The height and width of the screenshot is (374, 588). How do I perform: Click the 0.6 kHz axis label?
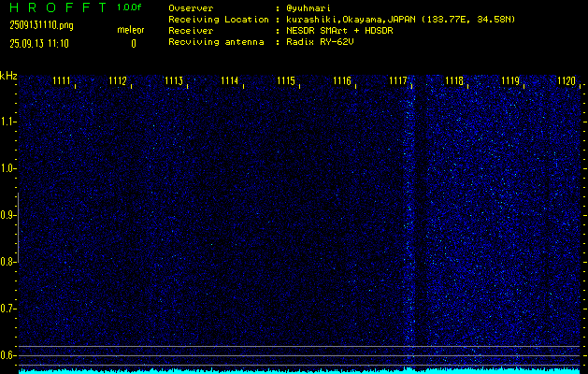click(7, 355)
